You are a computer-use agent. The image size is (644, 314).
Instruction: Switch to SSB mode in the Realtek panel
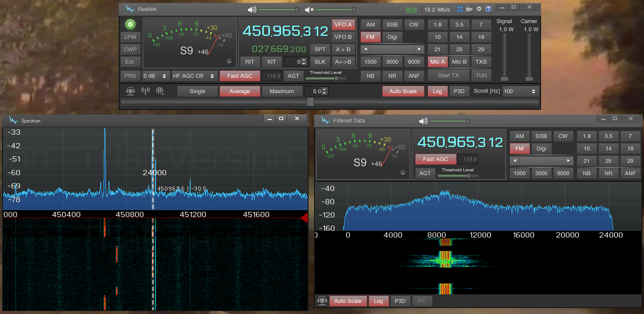[x=392, y=24]
